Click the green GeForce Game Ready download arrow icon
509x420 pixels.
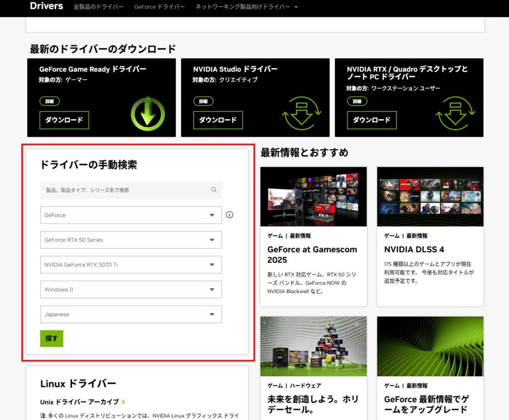(x=147, y=113)
